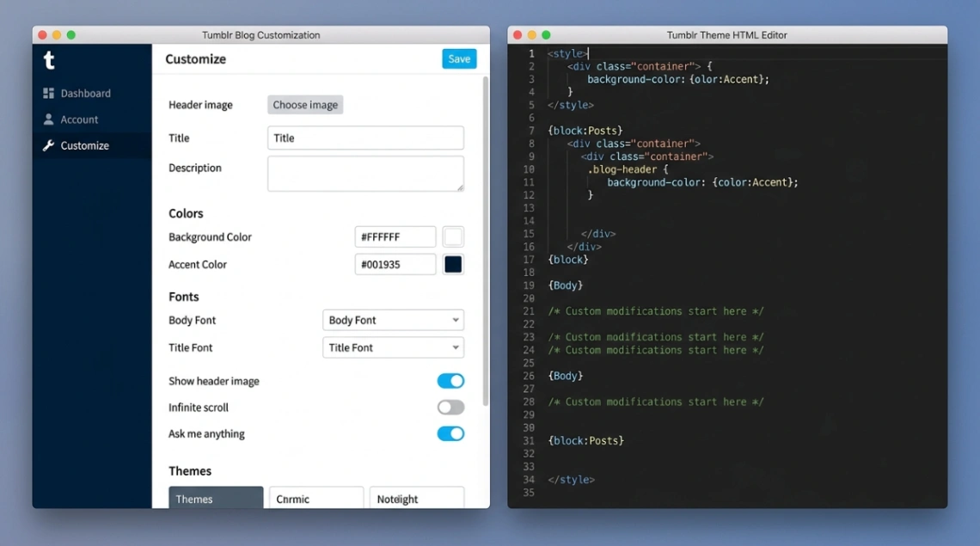
Task: Edit the Background Color hex field
Action: [x=395, y=237]
